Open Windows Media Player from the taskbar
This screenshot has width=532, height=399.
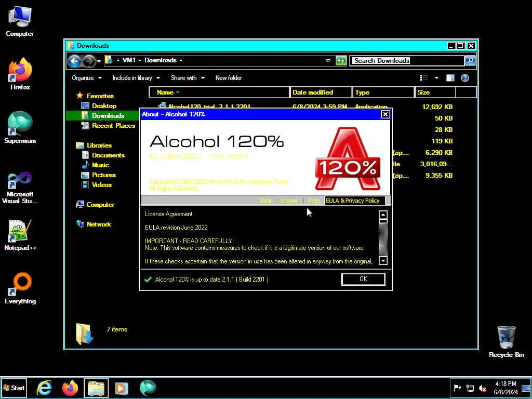click(122, 388)
